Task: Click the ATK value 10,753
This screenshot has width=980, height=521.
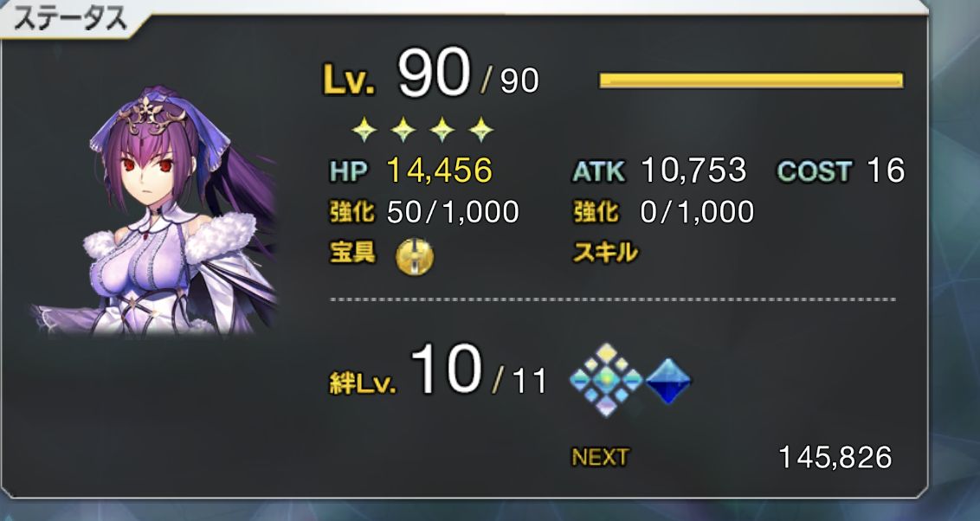Action: coord(693,170)
